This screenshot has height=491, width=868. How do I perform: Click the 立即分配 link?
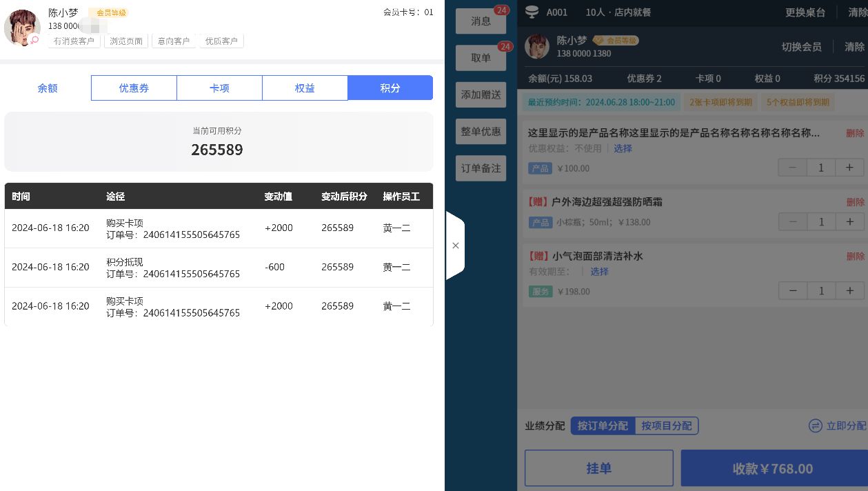tap(838, 426)
